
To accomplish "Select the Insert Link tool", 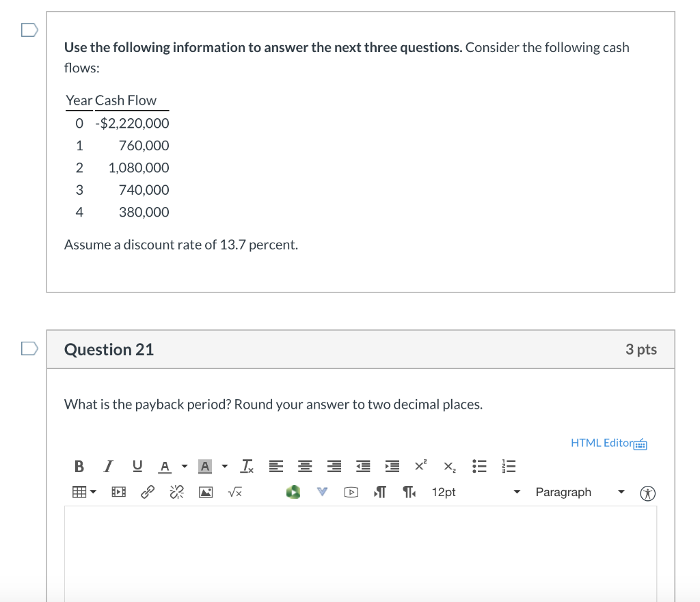I will 147,491.
